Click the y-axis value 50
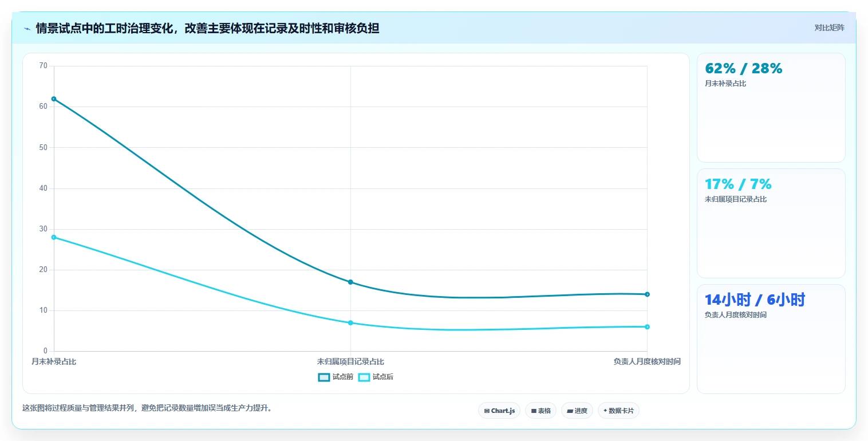This screenshot has width=868, height=441. pyautogui.click(x=44, y=147)
